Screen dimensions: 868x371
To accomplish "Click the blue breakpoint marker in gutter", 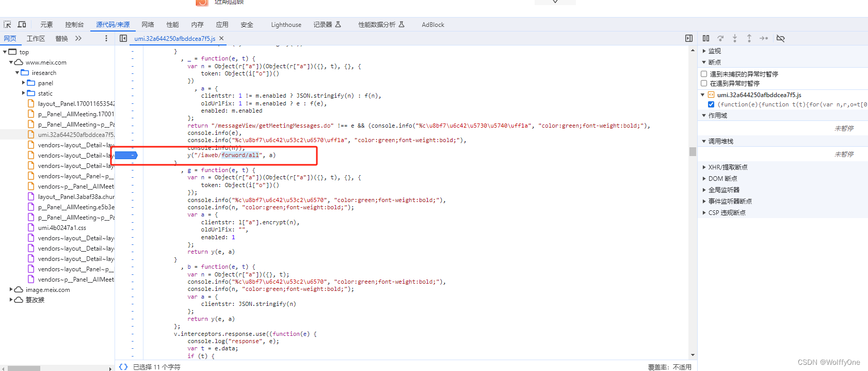I will tap(126, 155).
